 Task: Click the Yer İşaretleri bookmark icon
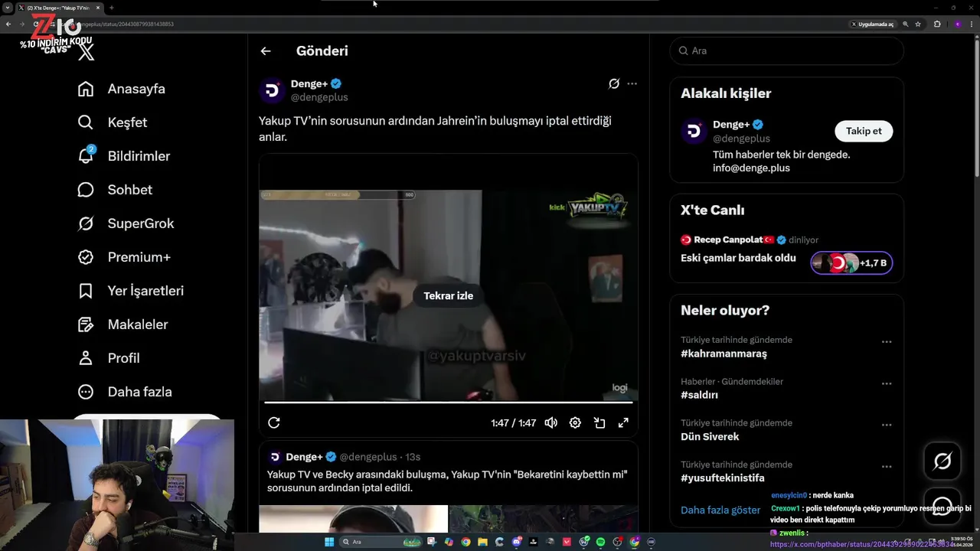pyautogui.click(x=86, y=291)
